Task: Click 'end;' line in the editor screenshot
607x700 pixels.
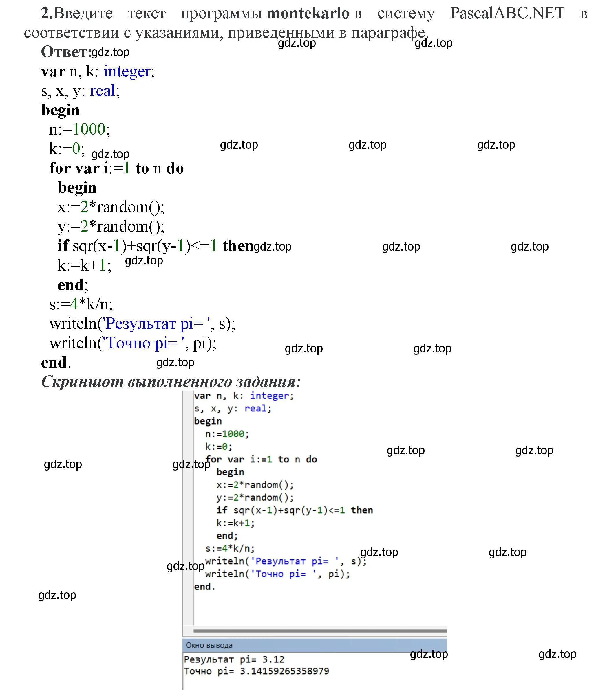Action: tap(227, 536)
